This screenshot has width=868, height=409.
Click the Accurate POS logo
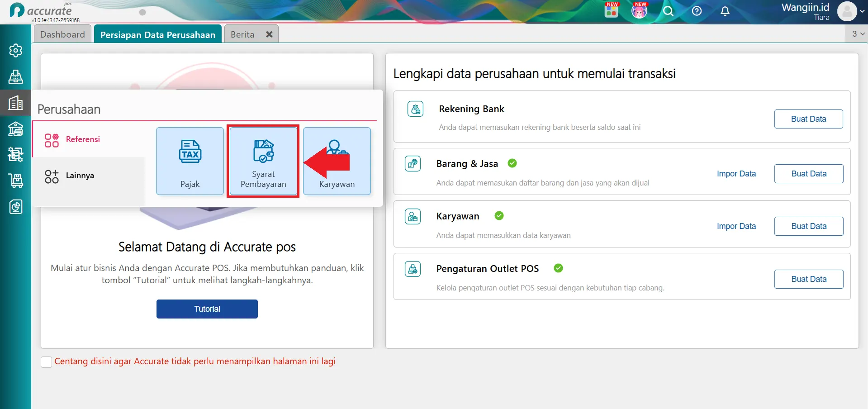(42, 11)
